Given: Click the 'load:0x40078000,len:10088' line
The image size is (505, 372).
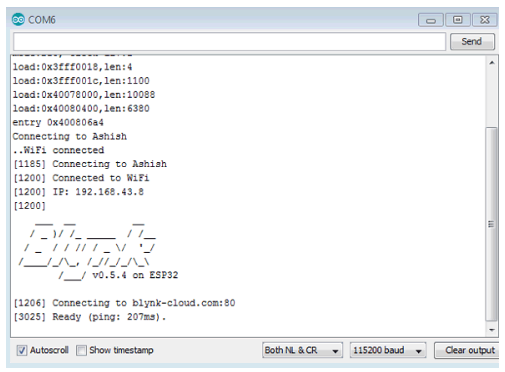Looking at the screenshot, I should tap(84, 95).
